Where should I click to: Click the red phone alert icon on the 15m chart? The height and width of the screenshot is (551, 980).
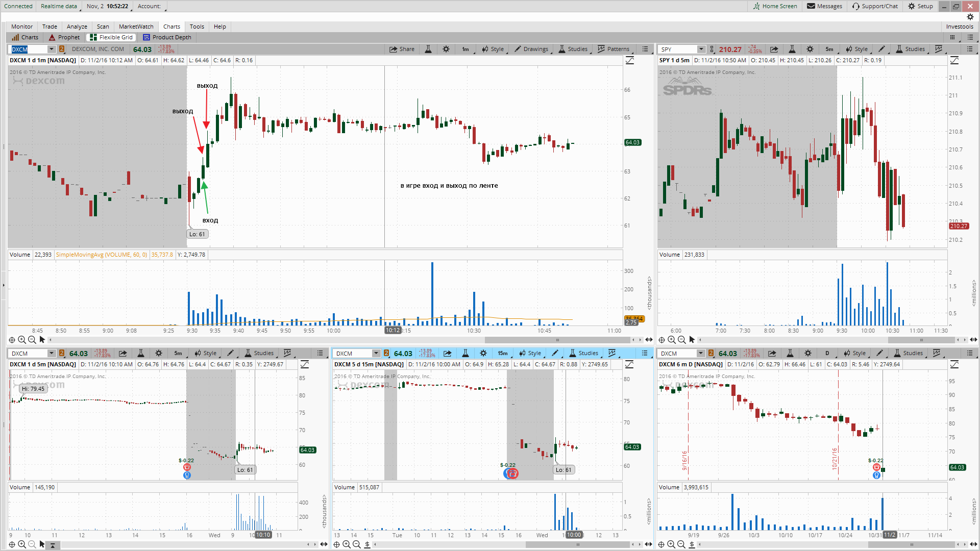click(x=512, y=473)
